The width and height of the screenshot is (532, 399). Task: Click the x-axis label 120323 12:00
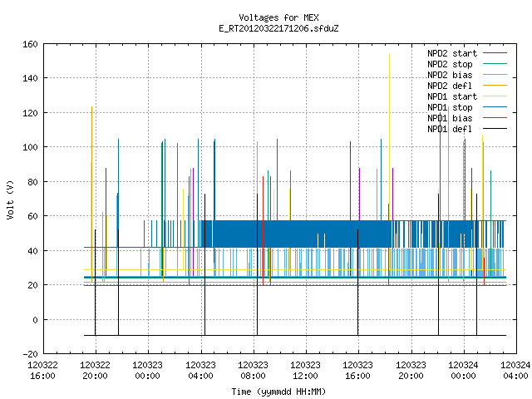click(306, 371)
